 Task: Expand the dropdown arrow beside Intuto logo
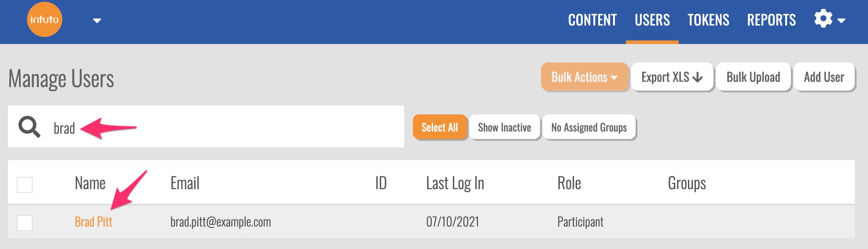click(97, 21)
